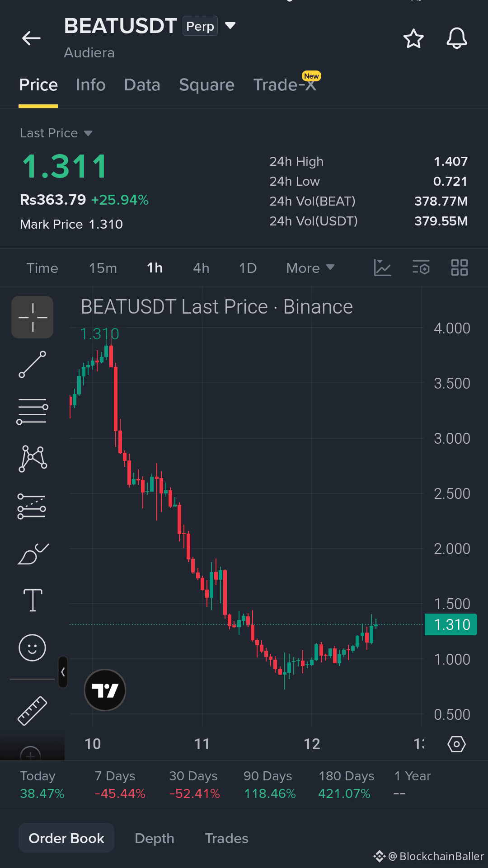Click the Mark Price 1.310 text

coord(71,224)
